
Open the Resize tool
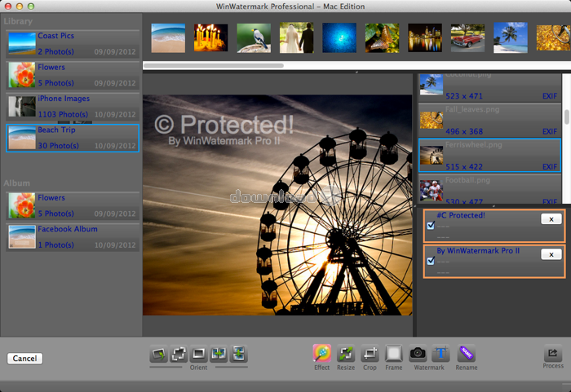(346, 353)
